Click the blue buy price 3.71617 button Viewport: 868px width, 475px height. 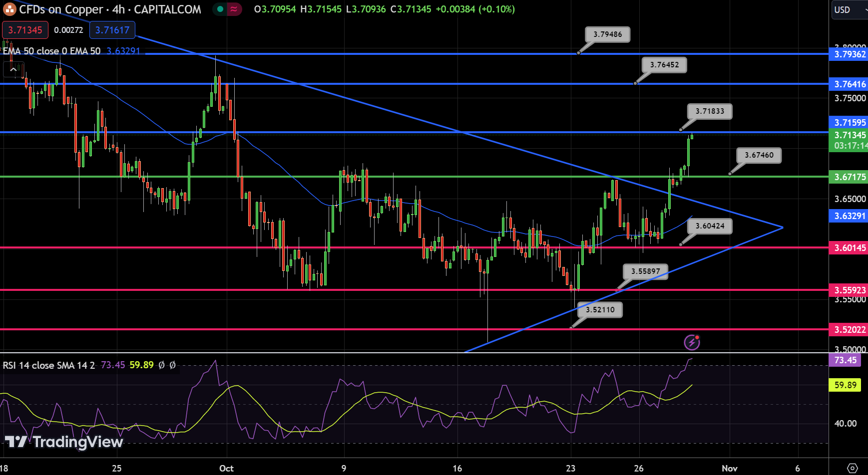(112, 30)
